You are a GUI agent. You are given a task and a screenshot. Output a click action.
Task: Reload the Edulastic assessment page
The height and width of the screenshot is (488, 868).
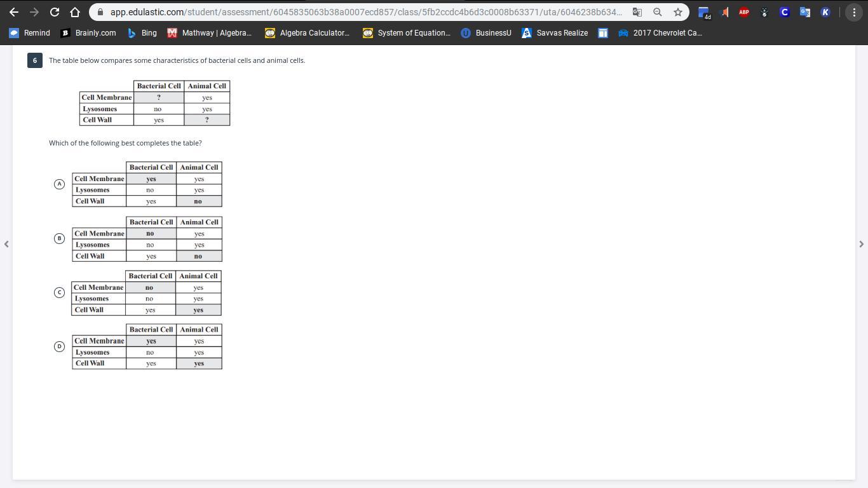[x=55, y=12]
